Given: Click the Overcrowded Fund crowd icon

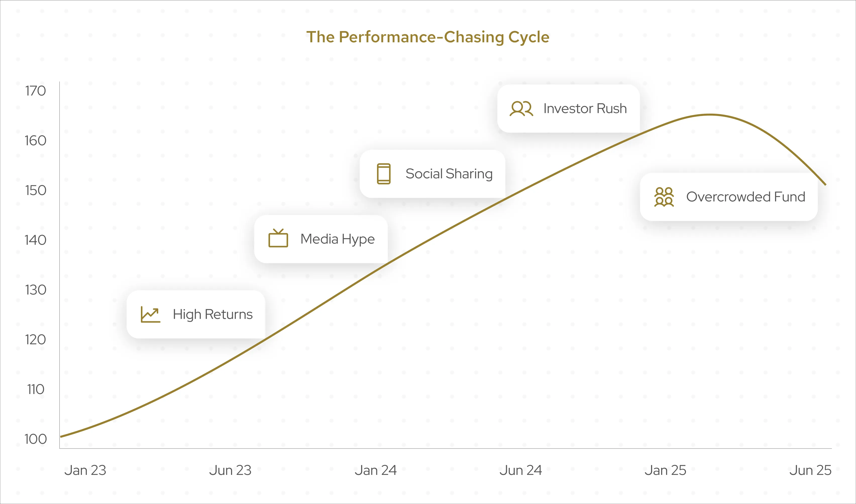Looking at the screenshot, I should point(664,197).
